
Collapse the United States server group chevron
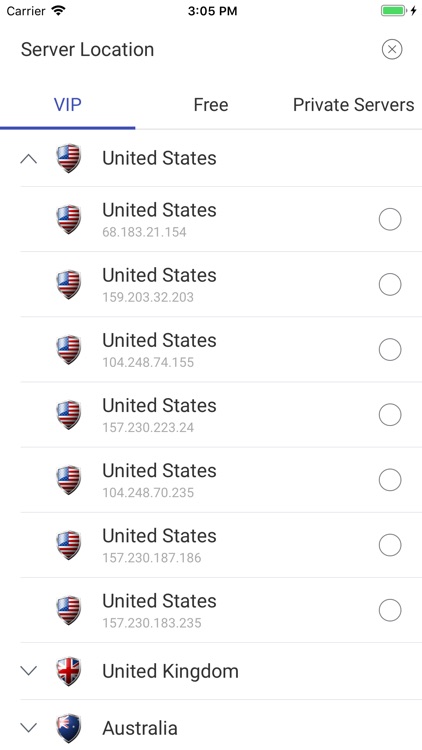pyautogui.click(x=29, y=159)
